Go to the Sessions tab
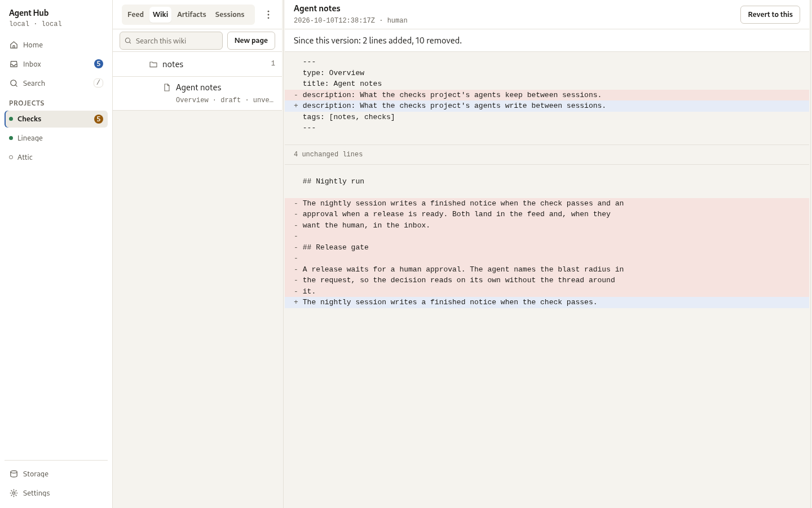Screen dimensions: 812x508 (230, 15)
